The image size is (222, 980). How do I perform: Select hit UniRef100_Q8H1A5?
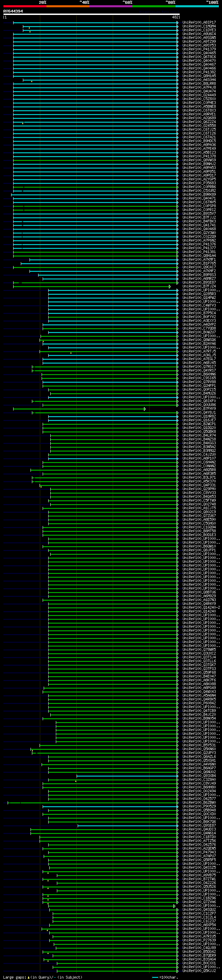click(x=199, y=76)
